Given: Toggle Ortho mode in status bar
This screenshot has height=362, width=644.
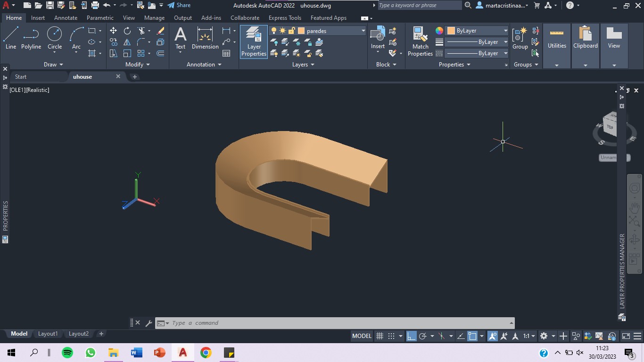Looking at the screenshot, I should pos(412,336).
